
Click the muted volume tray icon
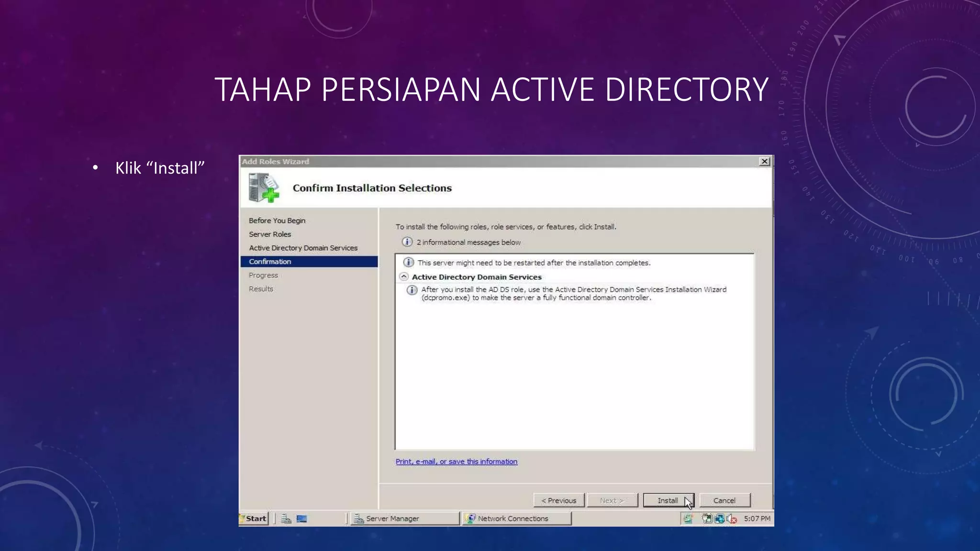point(732,519)
